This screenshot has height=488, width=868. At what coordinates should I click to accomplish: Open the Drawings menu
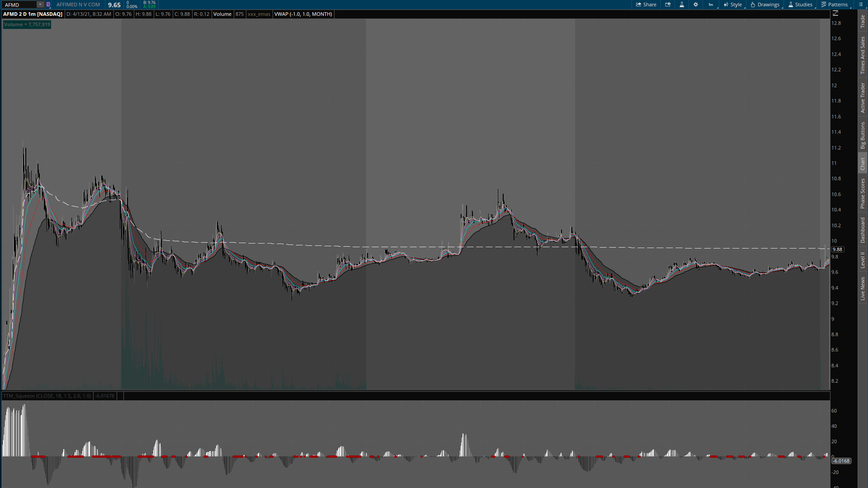coord(765,5)
